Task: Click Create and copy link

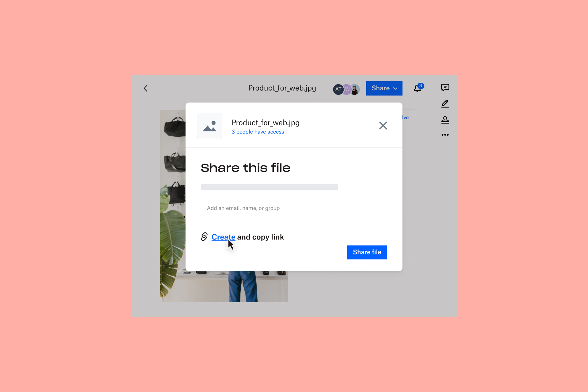Action: pos(223,237)
